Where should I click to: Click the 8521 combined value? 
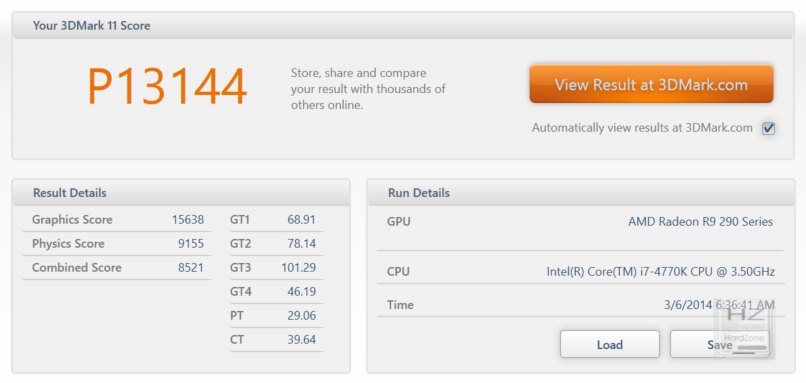[191, 268]
